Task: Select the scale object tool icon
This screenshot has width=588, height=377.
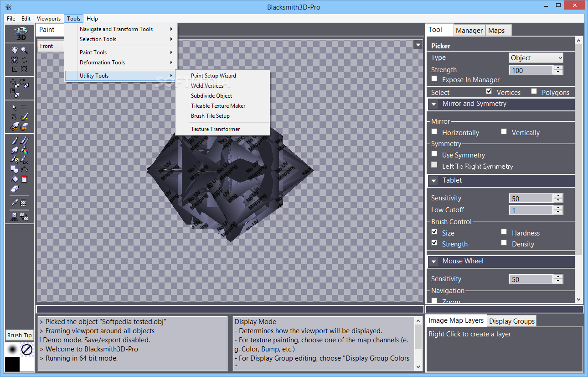Action: [x=15, y=93]
